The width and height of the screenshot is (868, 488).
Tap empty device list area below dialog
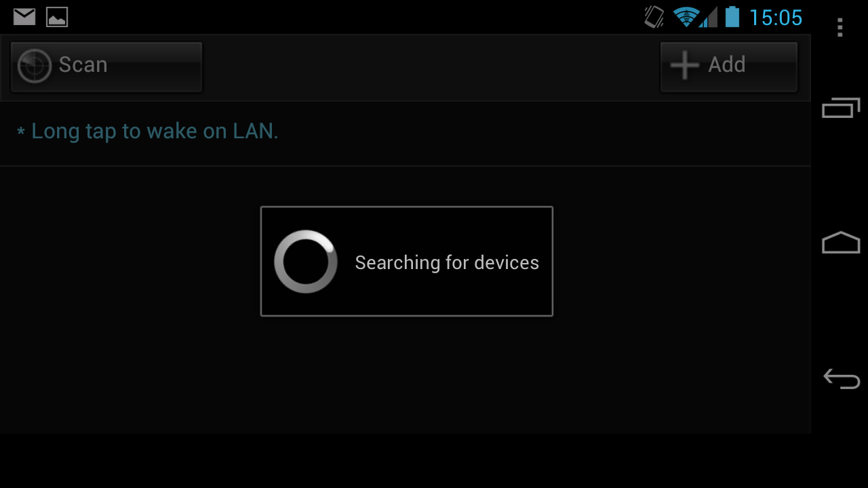406,375
